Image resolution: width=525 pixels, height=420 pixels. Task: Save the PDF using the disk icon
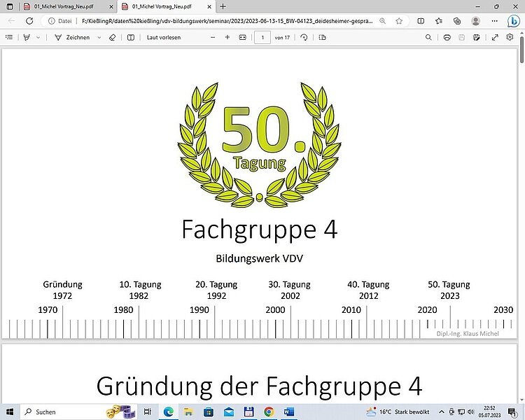point(462,37)
